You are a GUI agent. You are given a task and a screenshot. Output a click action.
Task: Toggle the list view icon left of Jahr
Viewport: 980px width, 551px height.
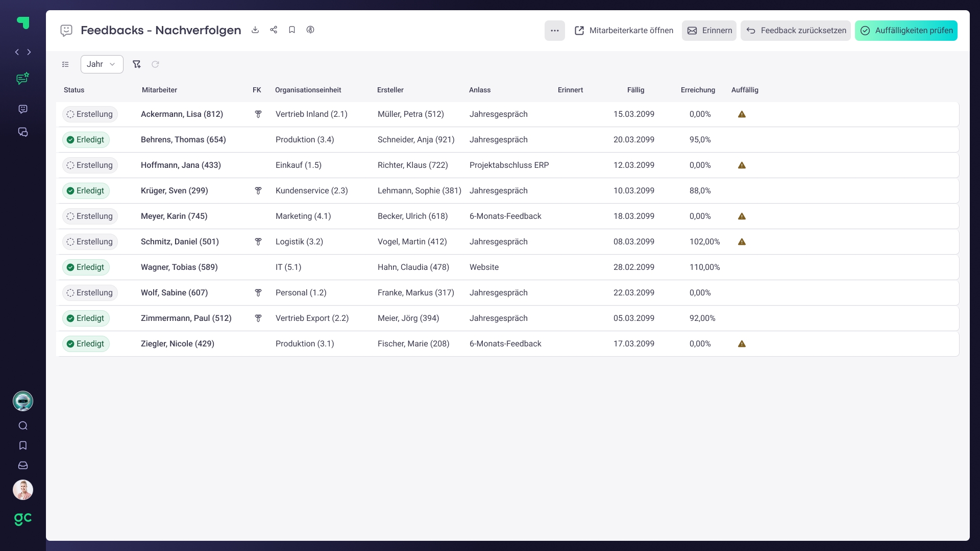[65, 64]
